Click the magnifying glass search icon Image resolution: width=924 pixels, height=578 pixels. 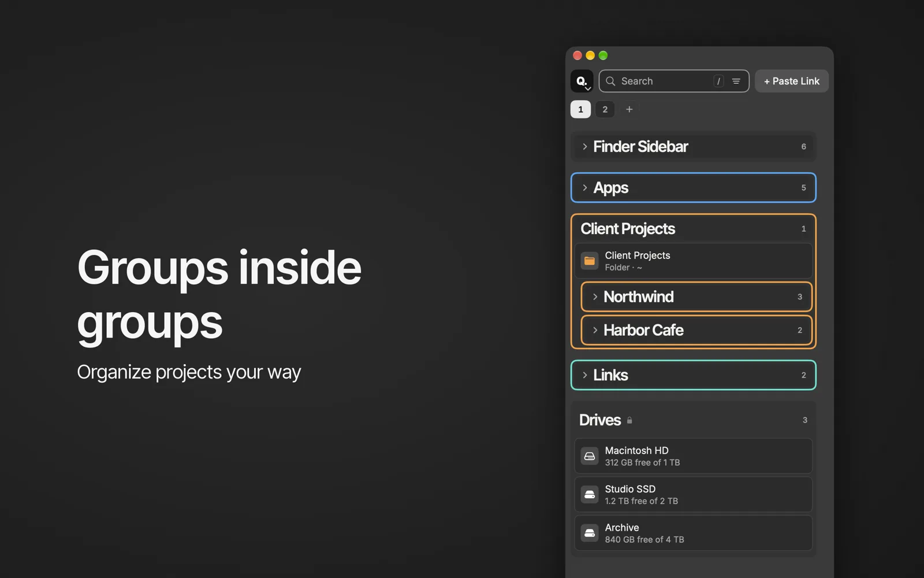[610, 81]
